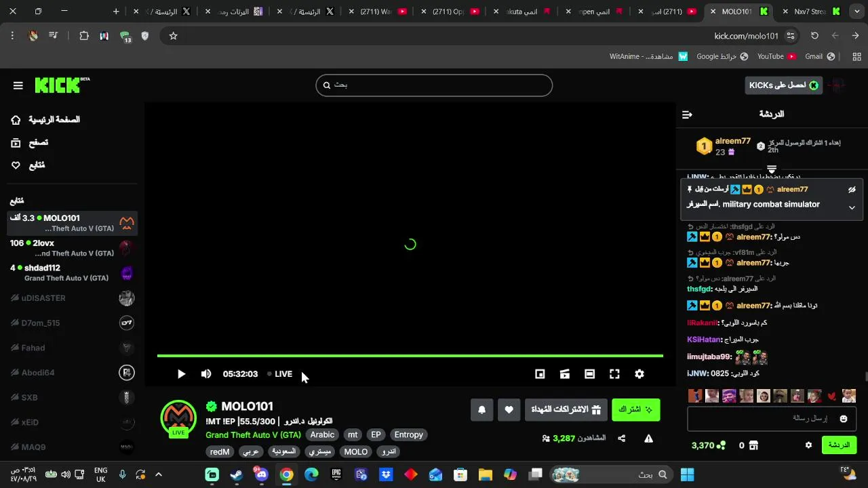Viewport: 868px width, 488px height.
Task: Open the browse link in sidebar
Action: (x=30, y=143)
